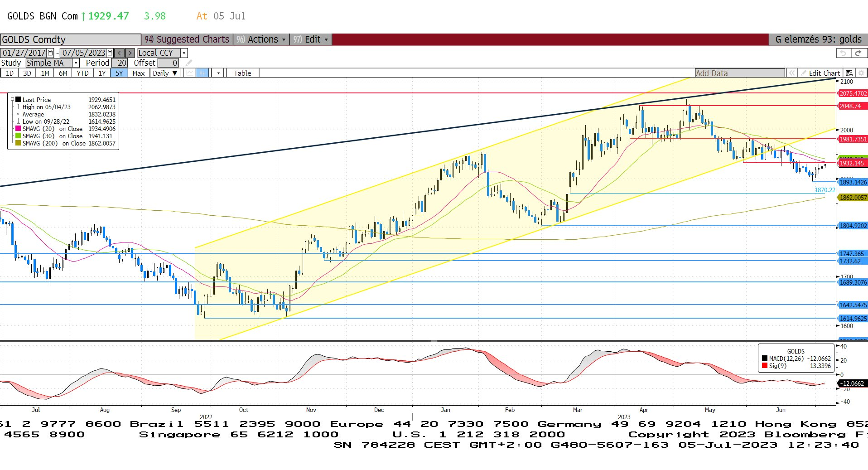This screenshot has height=470, width=868.
Task: Click the 1689.3076 price level label
Action: click(853, 282)
